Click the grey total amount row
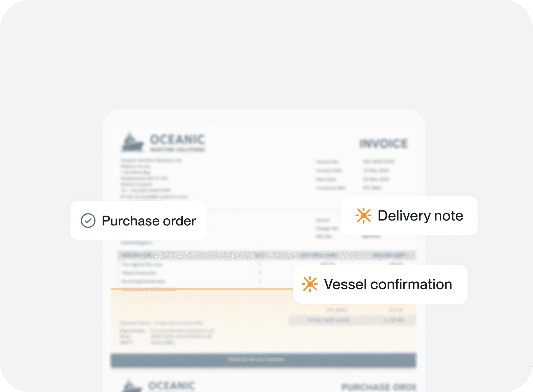 coord(352,320)
